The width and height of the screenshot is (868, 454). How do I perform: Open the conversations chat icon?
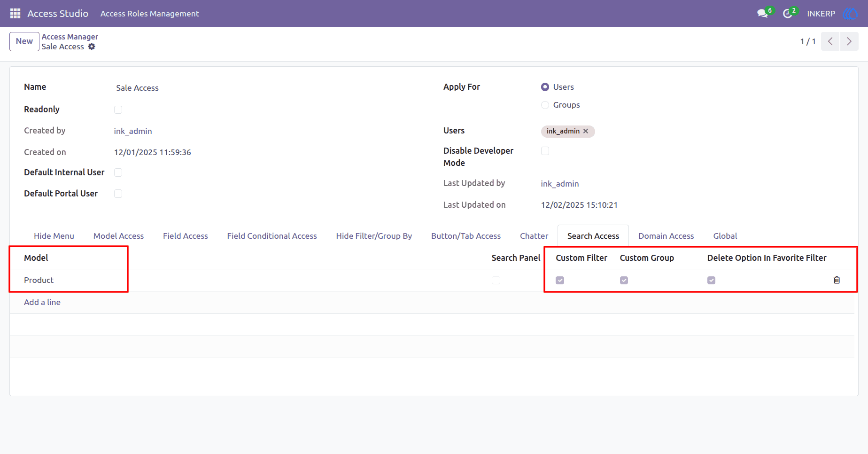[x=762, y=14]
